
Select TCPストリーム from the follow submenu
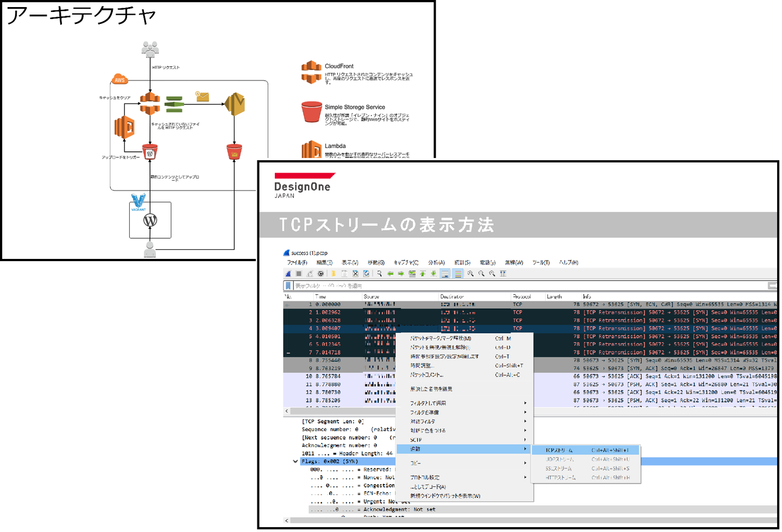click(559, 450)
